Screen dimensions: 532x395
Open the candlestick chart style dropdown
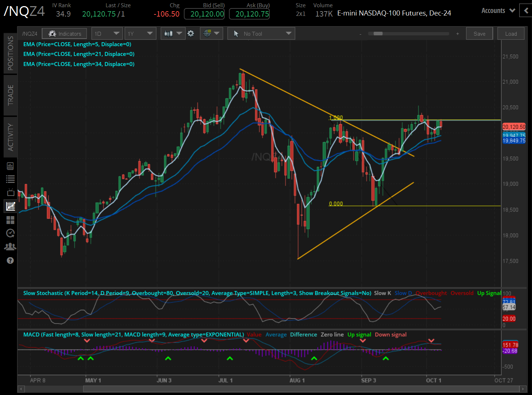pos(173,34)
